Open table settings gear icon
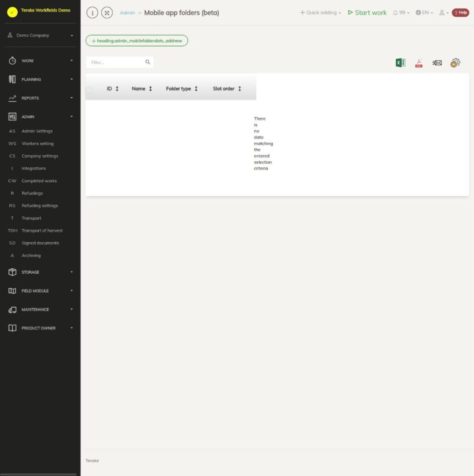This screenshot has width=474, height=476. 455,63
